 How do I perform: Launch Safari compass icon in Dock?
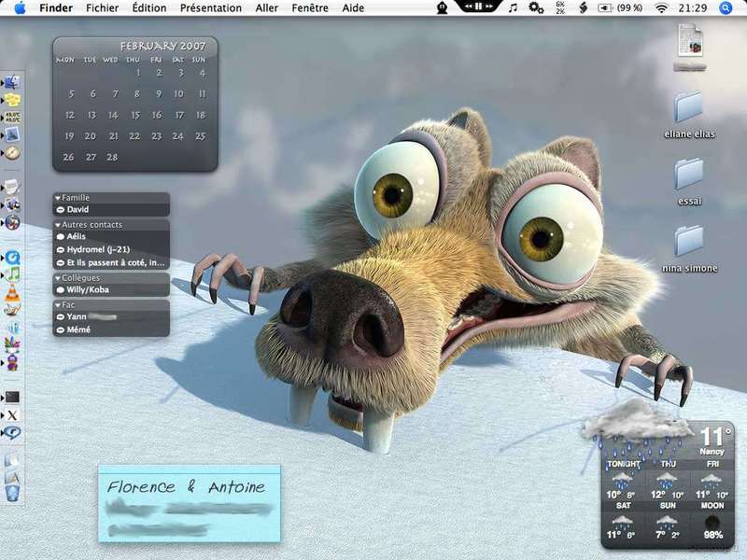point(12,152)
